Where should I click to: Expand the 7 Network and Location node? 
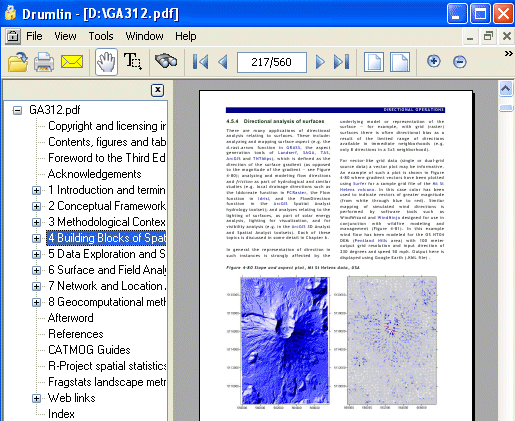(36, 286)
